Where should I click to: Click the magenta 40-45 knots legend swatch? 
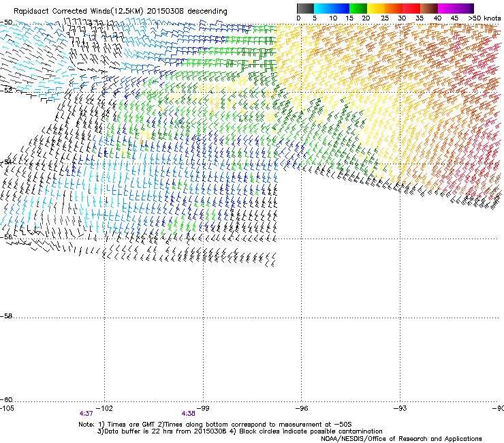coord(447,8)
